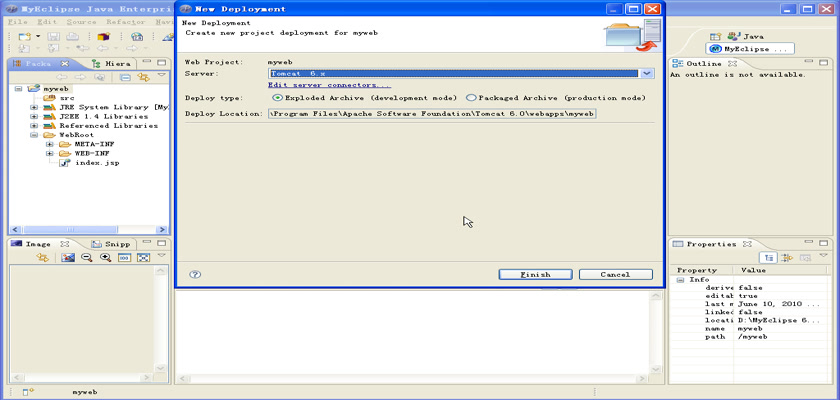Select Packaged Archive radio button
The image size is (840, 400).
(x=471, y=98)
